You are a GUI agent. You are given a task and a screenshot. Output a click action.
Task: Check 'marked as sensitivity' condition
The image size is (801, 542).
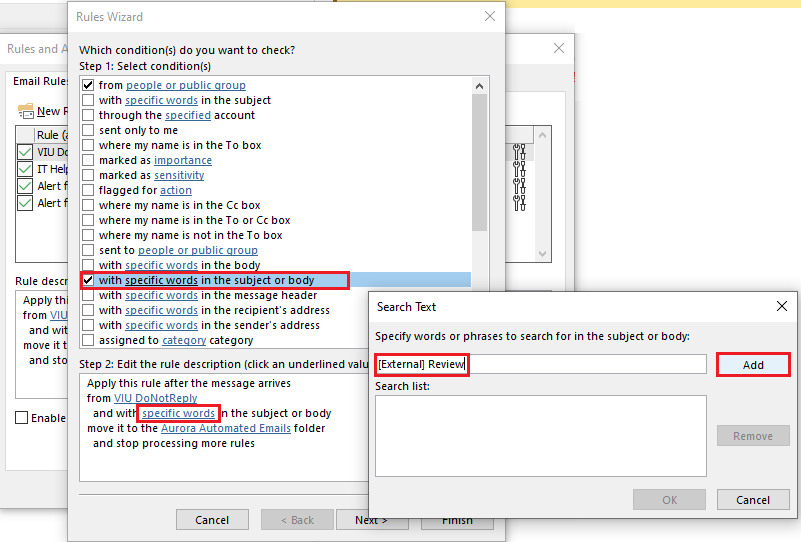point(88,175)
